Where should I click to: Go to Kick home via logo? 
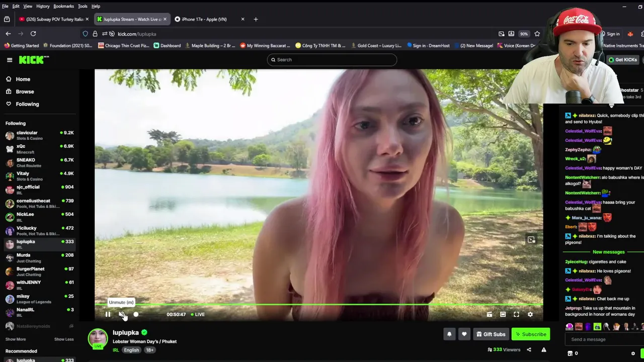(34, 60)
